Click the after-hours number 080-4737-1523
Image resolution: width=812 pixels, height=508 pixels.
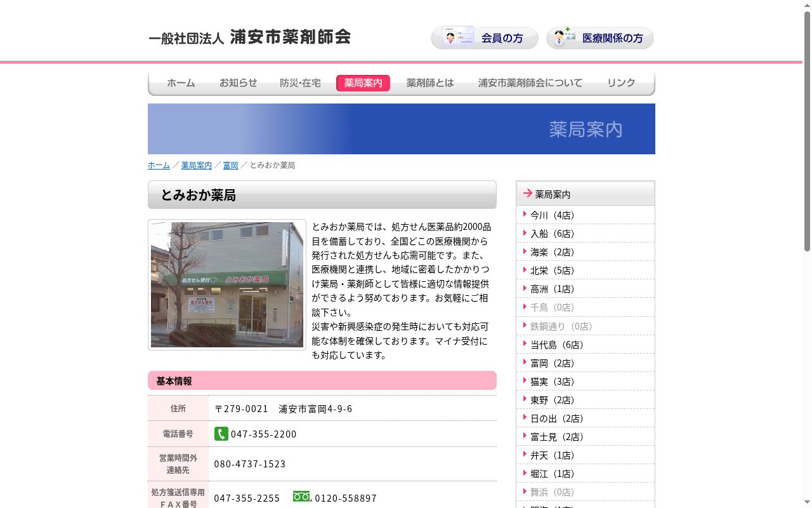pyautogui.click(x=250, y=464)
